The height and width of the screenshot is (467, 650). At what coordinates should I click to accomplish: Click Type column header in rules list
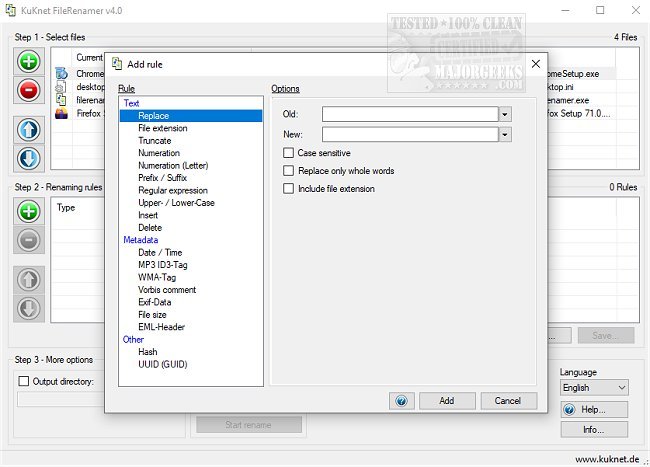tap(66, 208)
